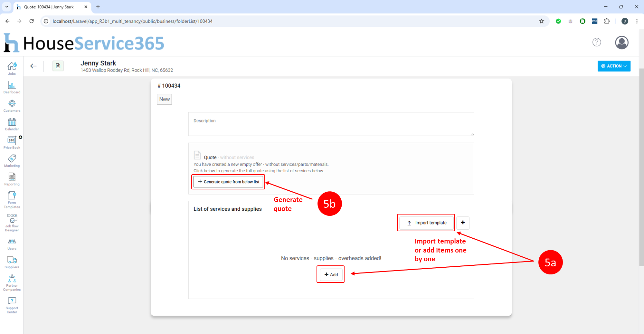644x334 pixels.
Task: Open the user profile avatar
Action: (621, 43)
